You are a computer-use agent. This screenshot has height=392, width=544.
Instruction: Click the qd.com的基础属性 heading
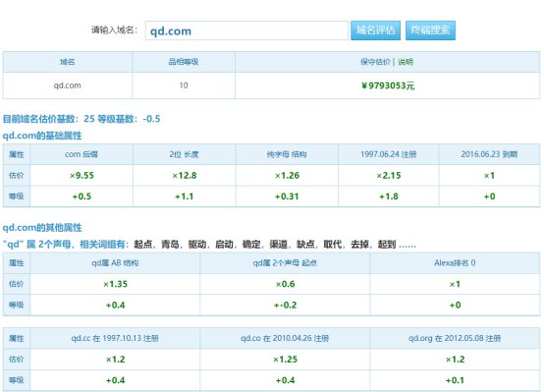42,136
